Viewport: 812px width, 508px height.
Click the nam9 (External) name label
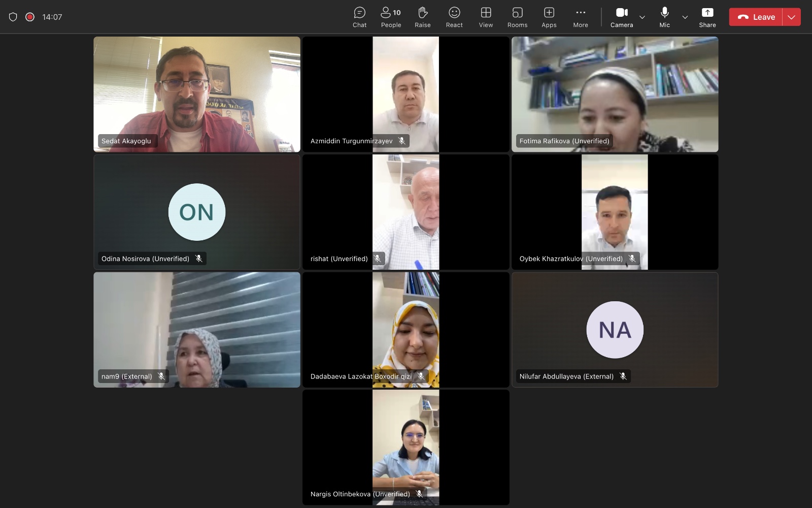[127, 376]
